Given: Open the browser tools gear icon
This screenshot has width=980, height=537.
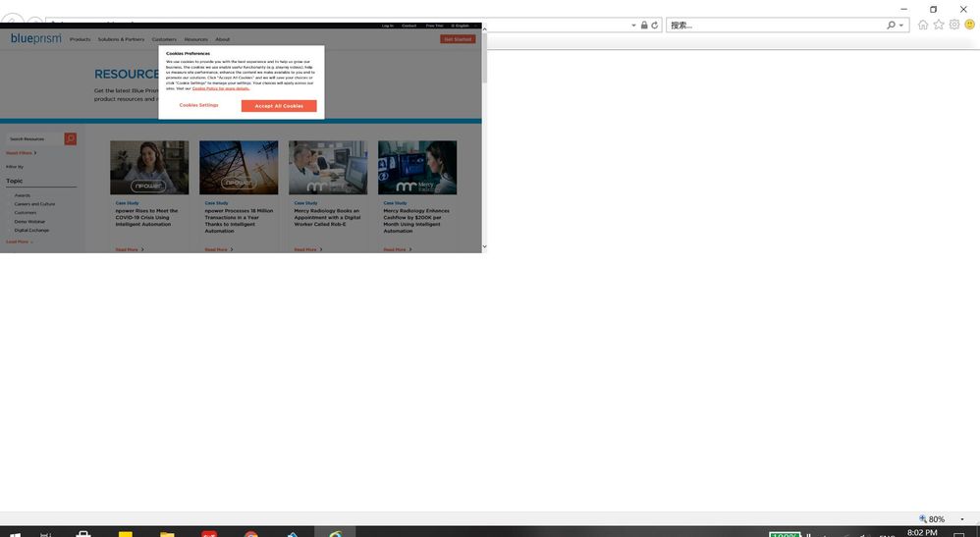Looking at the screenshot, I should 953,25.
